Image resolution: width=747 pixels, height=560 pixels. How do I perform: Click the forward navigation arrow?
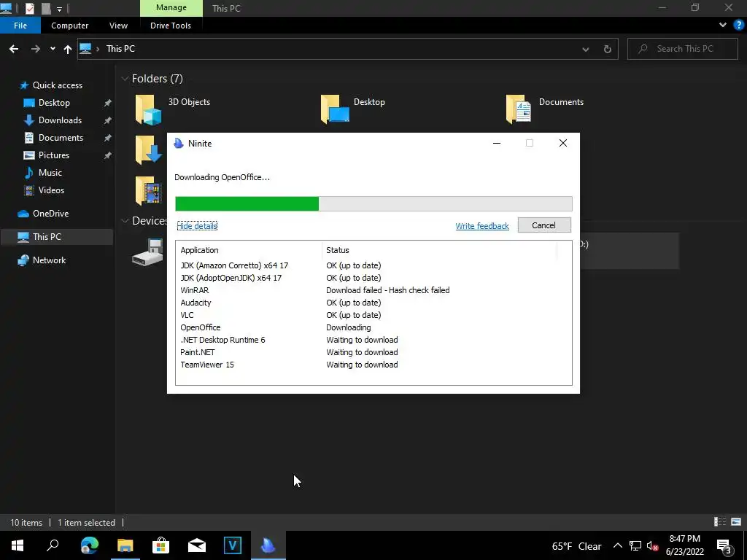35,49
